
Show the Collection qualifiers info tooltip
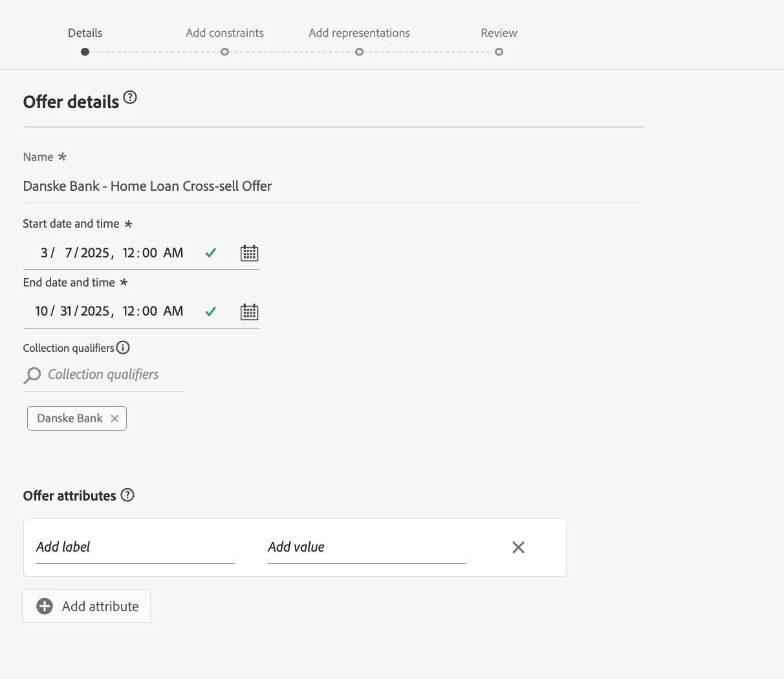coord(123,347)
